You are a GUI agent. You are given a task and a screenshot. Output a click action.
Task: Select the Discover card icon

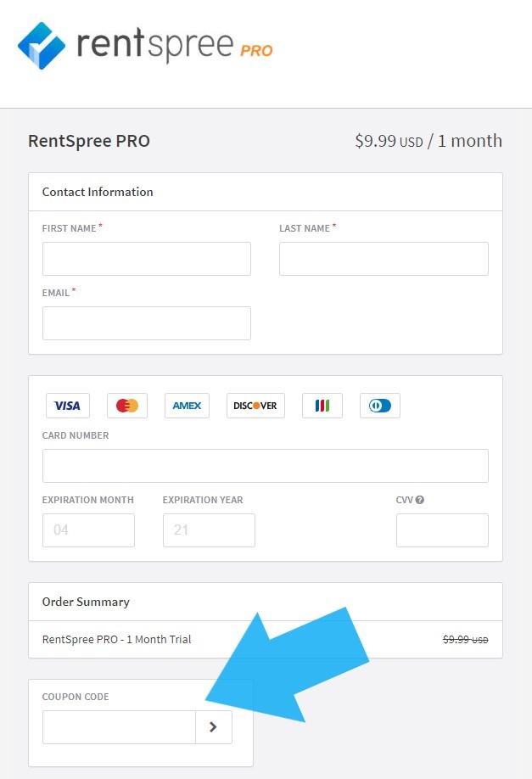click(x=255, y=406)
